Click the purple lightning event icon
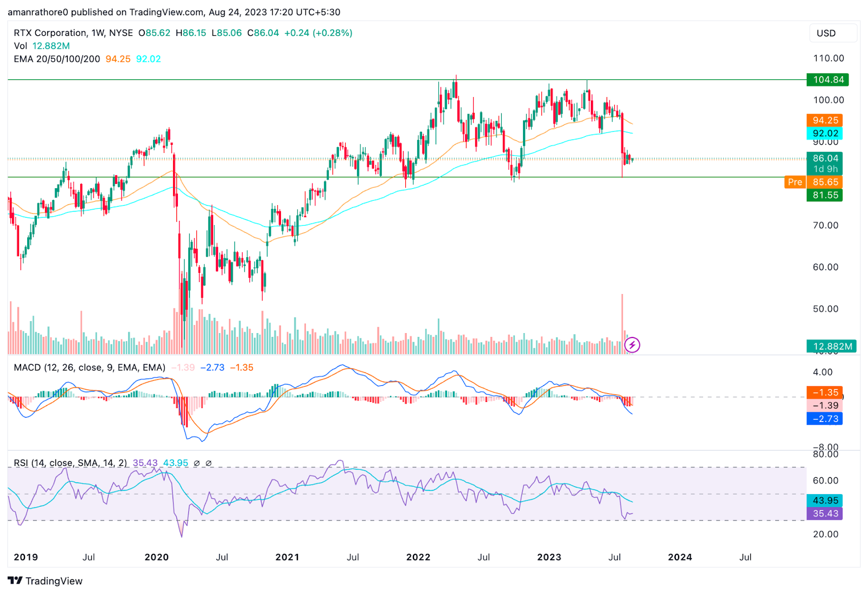Image resolution: width=868 pixels, height=594 pixels. click(632, 344)
